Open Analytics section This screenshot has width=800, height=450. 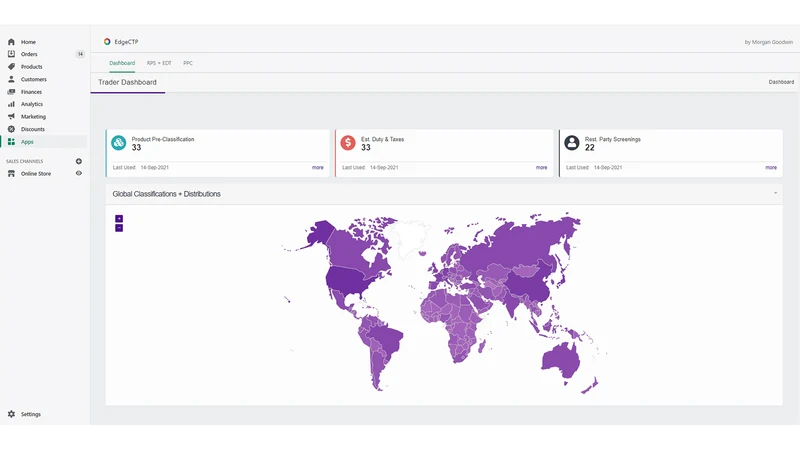[x=32, y=104]
